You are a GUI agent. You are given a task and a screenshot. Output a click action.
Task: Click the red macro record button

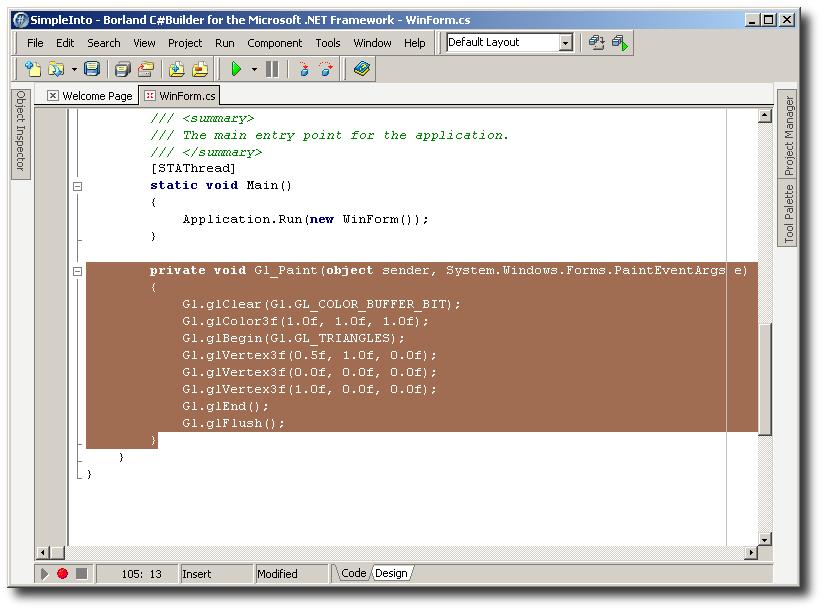pos(63,574)
